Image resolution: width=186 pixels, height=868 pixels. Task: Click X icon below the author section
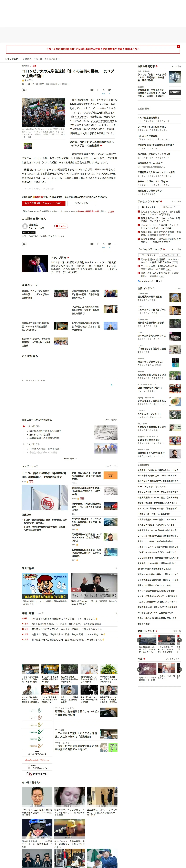coord(104,244)
